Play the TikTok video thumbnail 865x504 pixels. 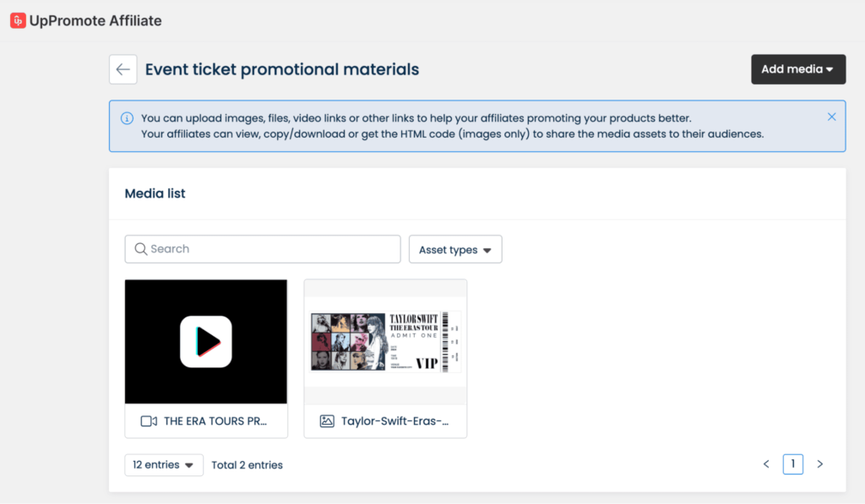click(x=206, y=341)
